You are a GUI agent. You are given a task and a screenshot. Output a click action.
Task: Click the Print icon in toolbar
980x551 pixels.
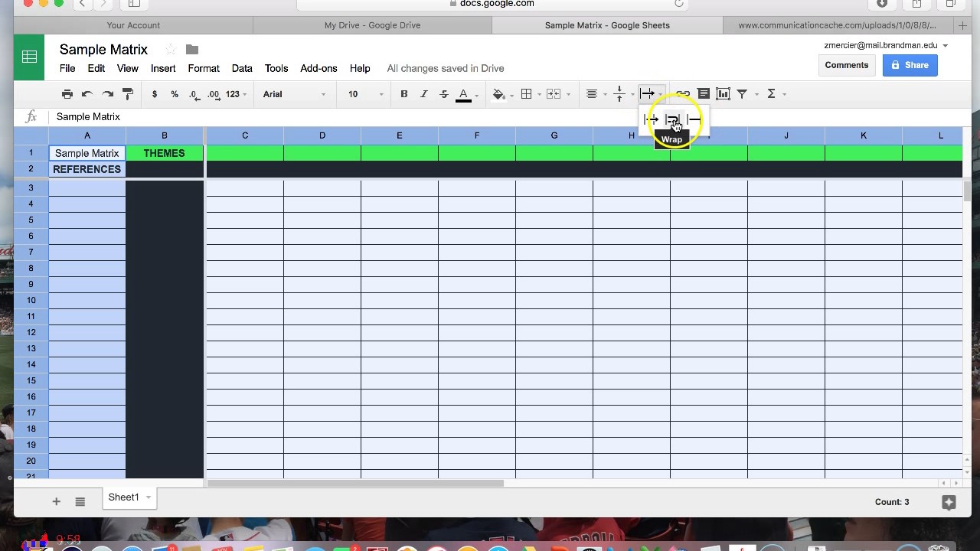tap(67, 94)
